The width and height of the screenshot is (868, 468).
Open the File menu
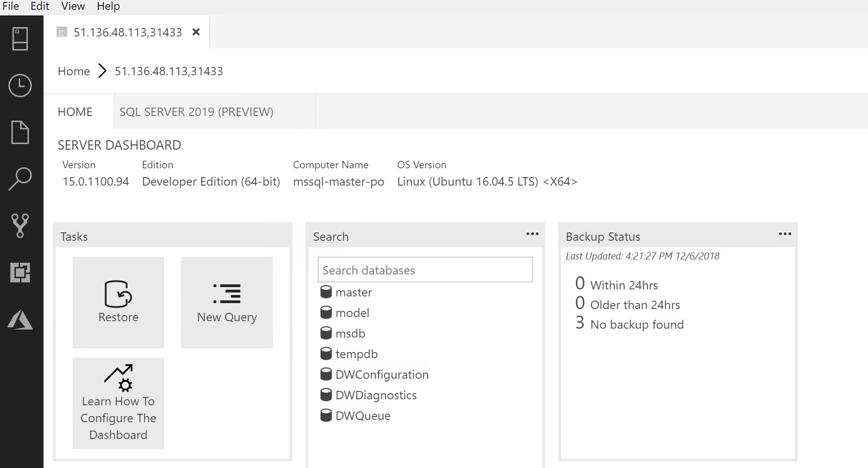tap(11, 6)
